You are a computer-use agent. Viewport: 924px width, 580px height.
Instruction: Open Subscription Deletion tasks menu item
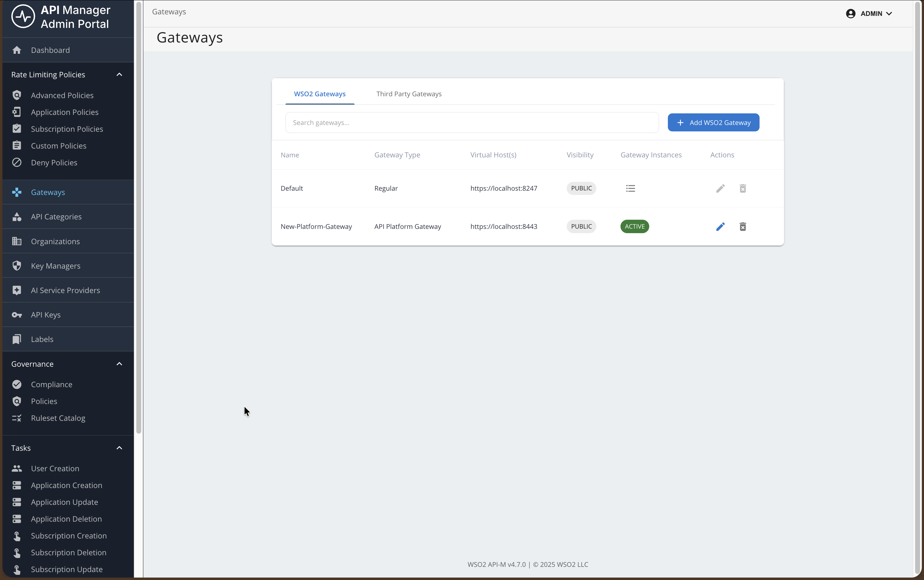click(x=68, y=552)
